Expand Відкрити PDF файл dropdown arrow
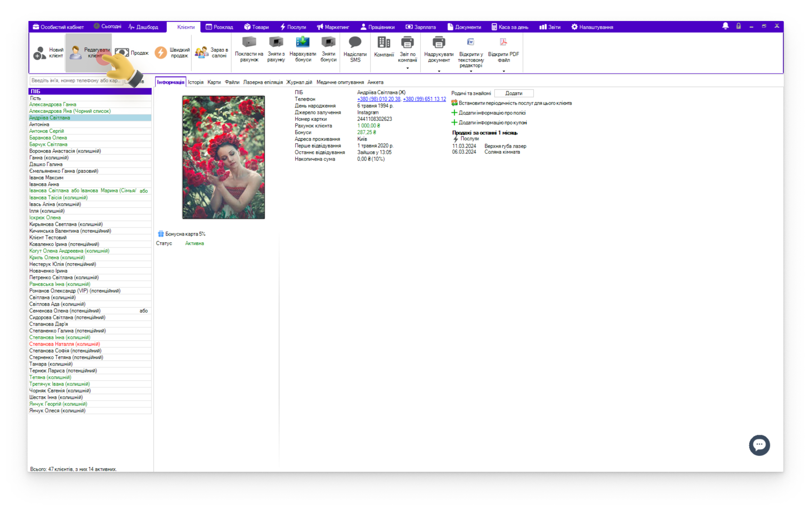Screen dimensions: 812x508 504,71
